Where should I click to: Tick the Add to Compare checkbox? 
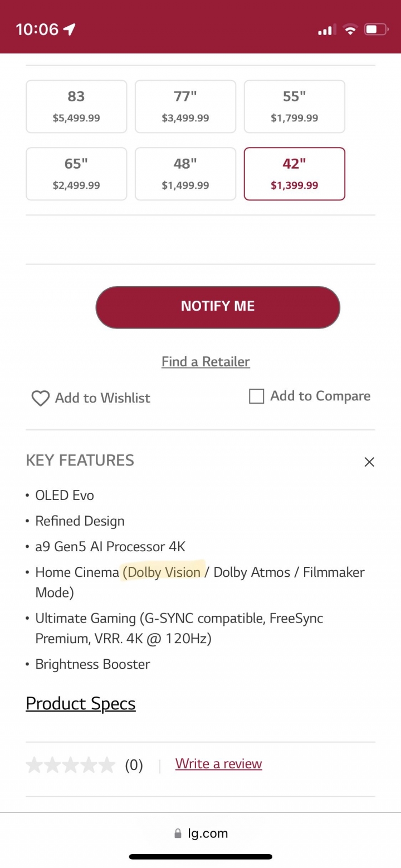tap(256, 396)
